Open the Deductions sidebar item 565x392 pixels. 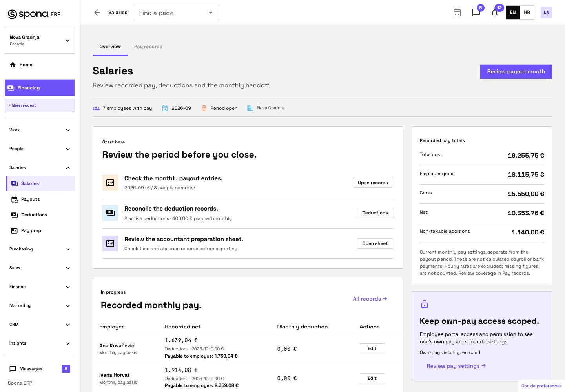coord(41,215)
